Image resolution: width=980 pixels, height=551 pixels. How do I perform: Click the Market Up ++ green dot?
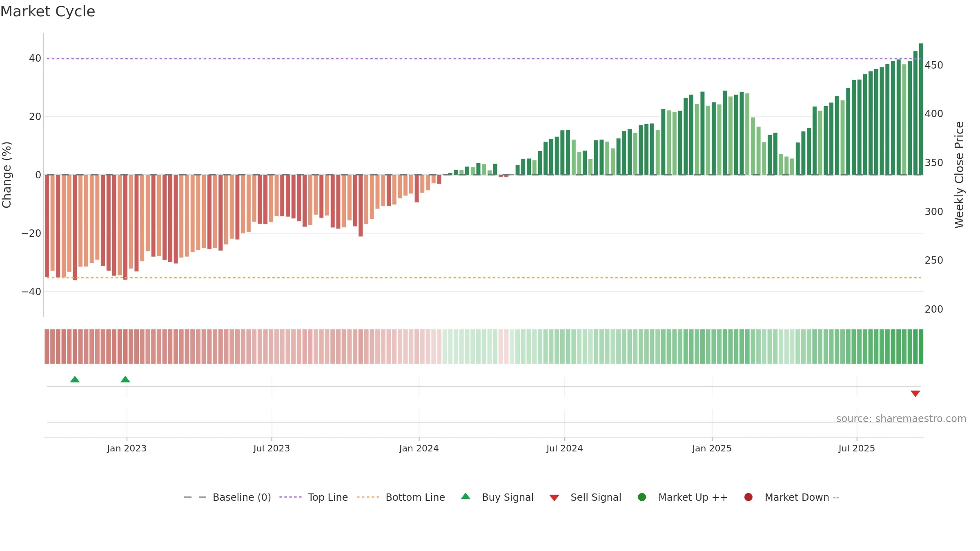coord(642,497)
